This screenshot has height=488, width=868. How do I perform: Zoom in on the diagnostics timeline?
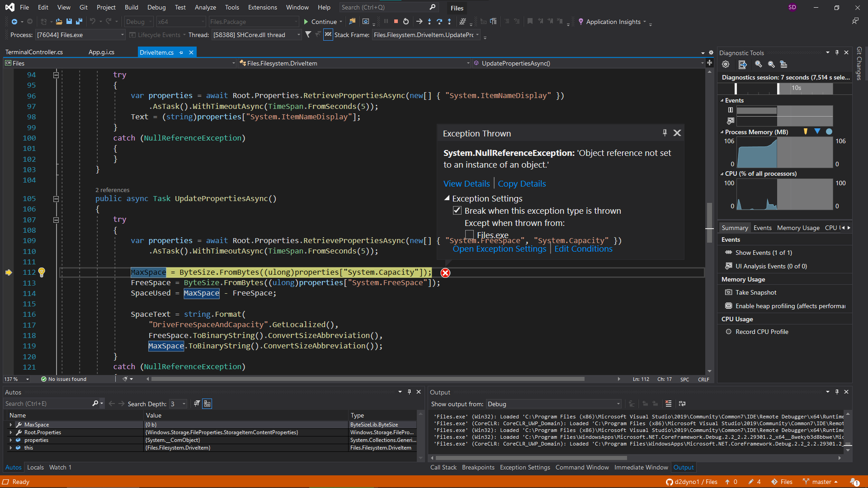click(759, 65)
